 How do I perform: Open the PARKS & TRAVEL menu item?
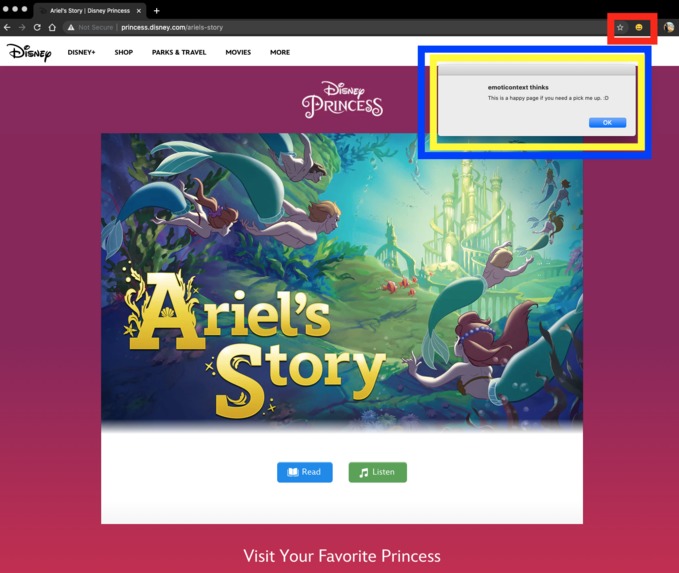179,52
